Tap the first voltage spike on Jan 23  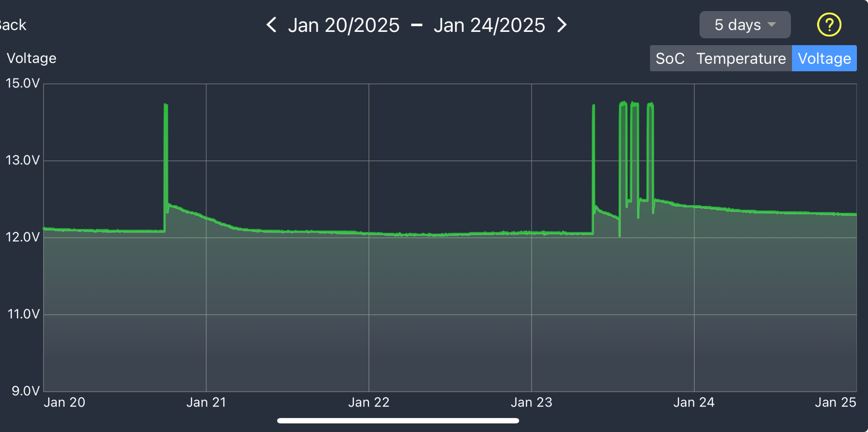[593, 106]
